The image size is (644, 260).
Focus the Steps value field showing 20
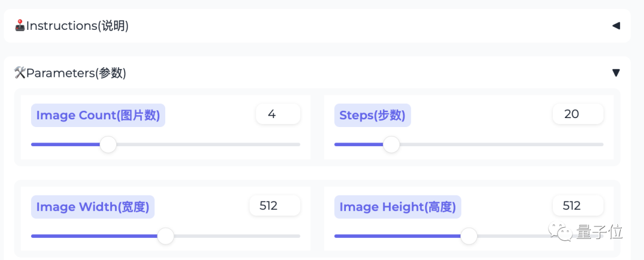point(577,114)
